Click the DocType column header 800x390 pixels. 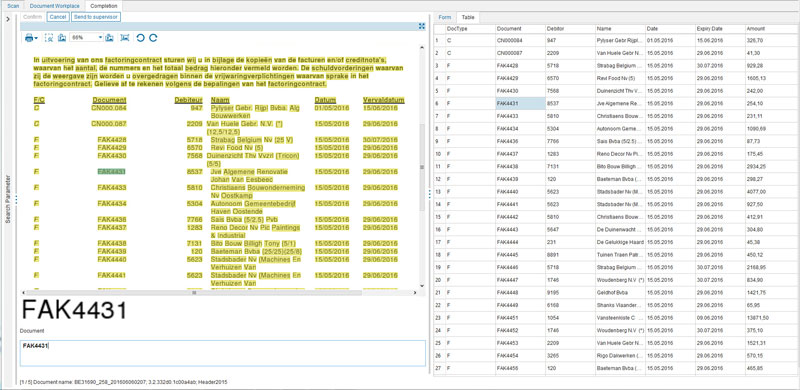(470, 29)
